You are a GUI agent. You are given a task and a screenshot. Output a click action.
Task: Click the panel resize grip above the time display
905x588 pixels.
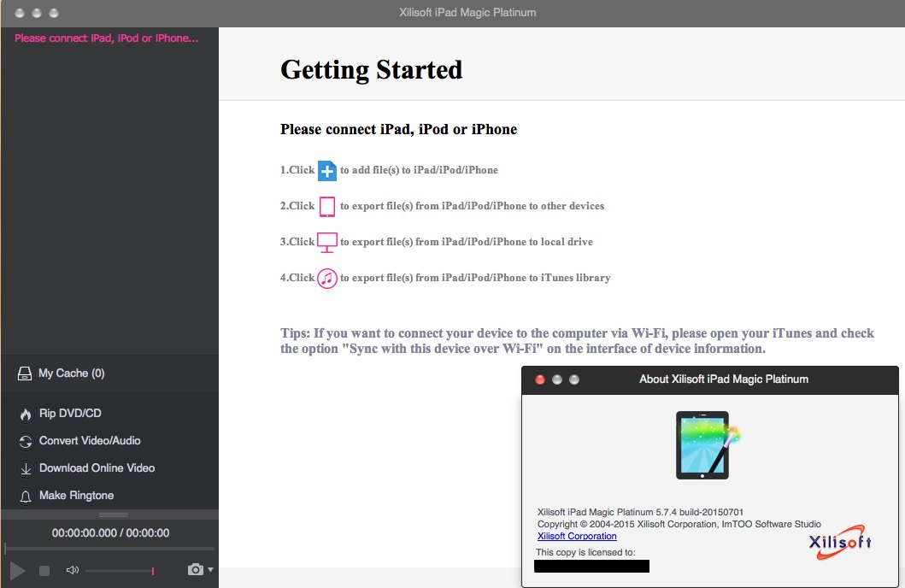pos(114,514)
